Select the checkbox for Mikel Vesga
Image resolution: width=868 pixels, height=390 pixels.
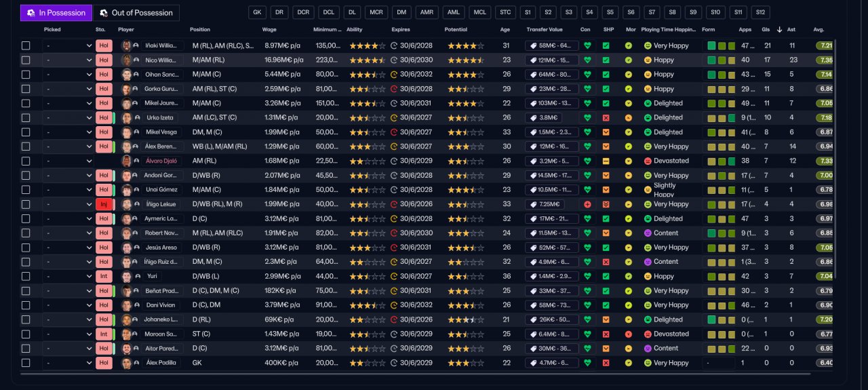pos(26,132)
